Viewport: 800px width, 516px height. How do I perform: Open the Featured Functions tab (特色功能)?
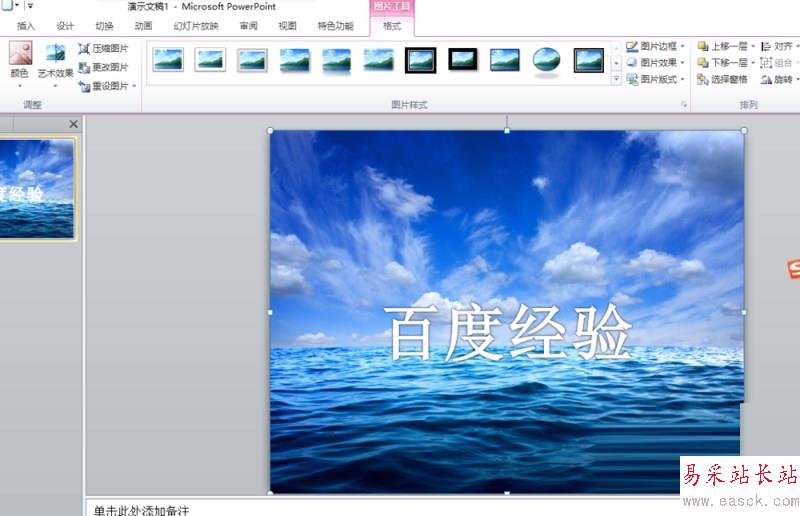point(335,26)
